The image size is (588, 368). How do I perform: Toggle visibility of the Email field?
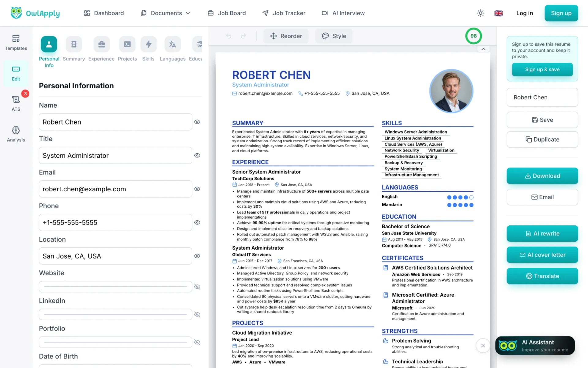(197, 189)
